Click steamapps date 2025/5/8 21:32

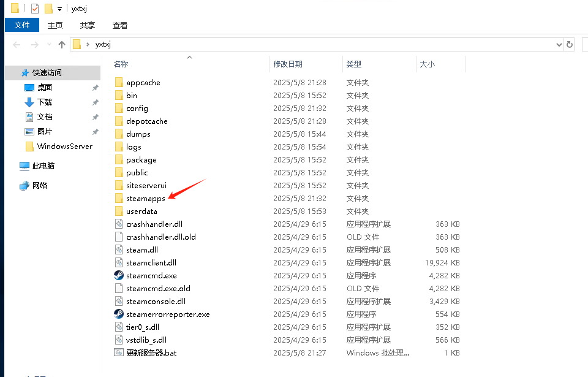tap(300, 198)
